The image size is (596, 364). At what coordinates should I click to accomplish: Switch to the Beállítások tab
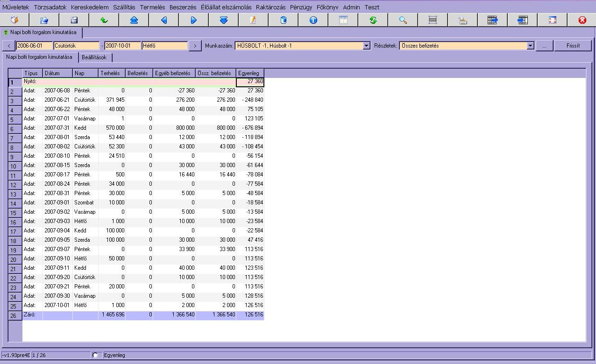(94, 57)
